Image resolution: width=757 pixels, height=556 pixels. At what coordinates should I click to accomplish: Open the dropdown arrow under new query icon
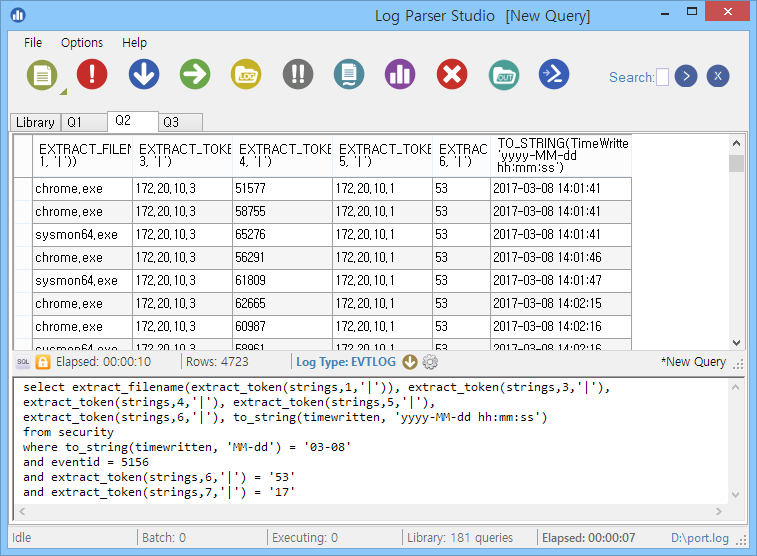pos(63,92)
